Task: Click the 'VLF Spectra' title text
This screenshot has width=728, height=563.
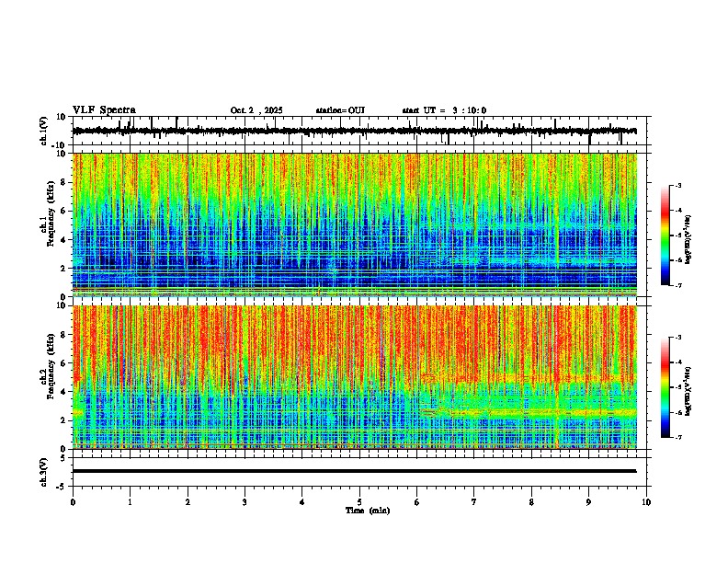Action: tap(104, 110)
